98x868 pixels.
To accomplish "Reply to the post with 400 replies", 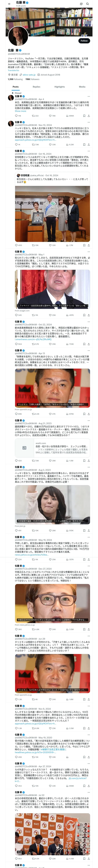I will point(19,245).
